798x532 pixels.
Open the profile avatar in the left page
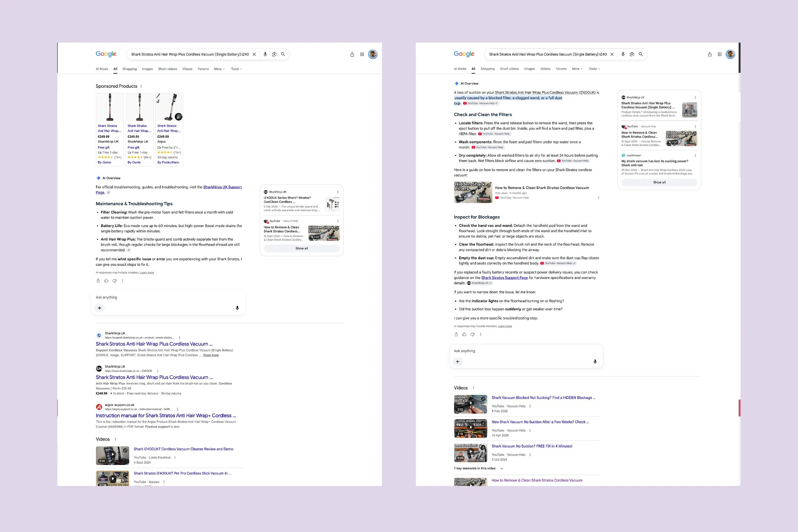point(373,54)
